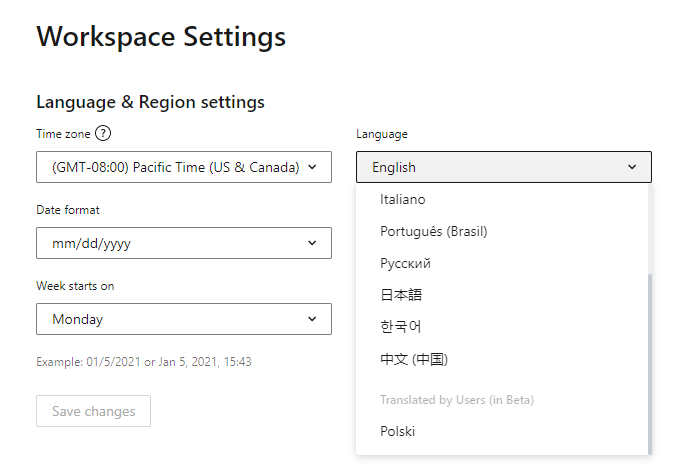Screen dimensions: 692x473
Task: Pick 日本語 in the language list
Action: [x=401, y=295]
